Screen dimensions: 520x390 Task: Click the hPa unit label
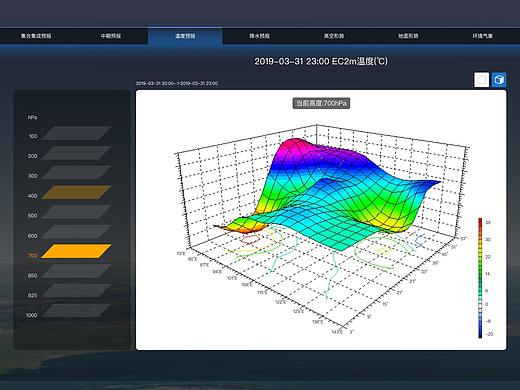click(32, 117)
